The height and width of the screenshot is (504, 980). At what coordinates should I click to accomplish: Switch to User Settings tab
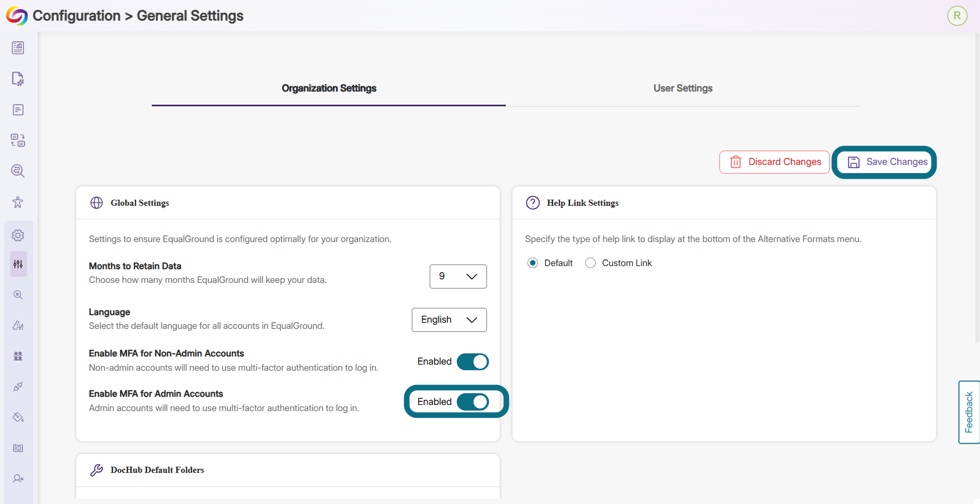(683, 88)
